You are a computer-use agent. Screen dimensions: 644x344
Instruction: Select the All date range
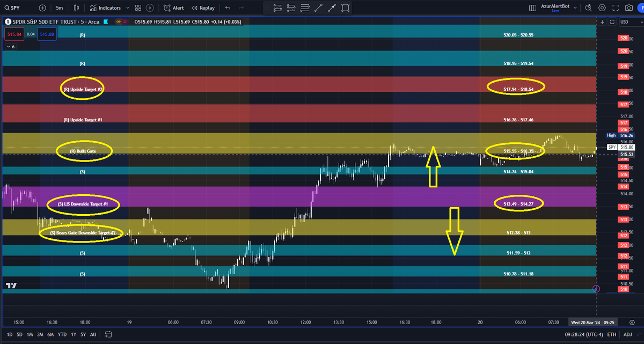(x=93, y=334)
